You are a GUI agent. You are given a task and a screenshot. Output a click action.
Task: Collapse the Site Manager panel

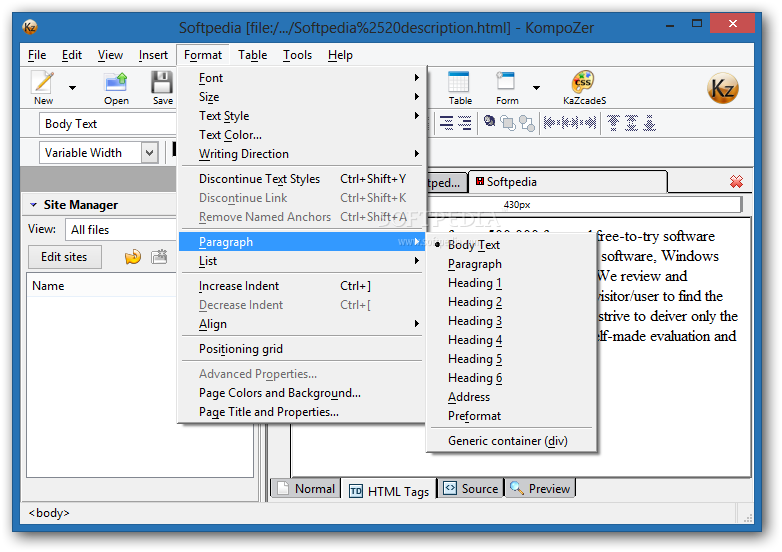click(x=33, y=205)
